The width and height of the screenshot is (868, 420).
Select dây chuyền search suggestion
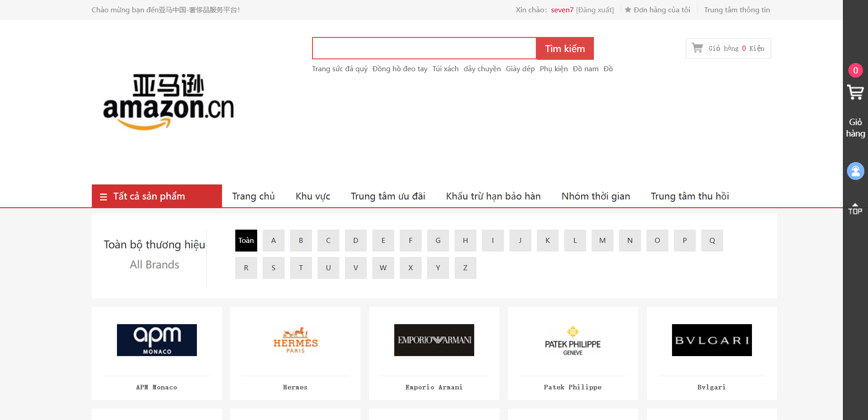point(482,68)
